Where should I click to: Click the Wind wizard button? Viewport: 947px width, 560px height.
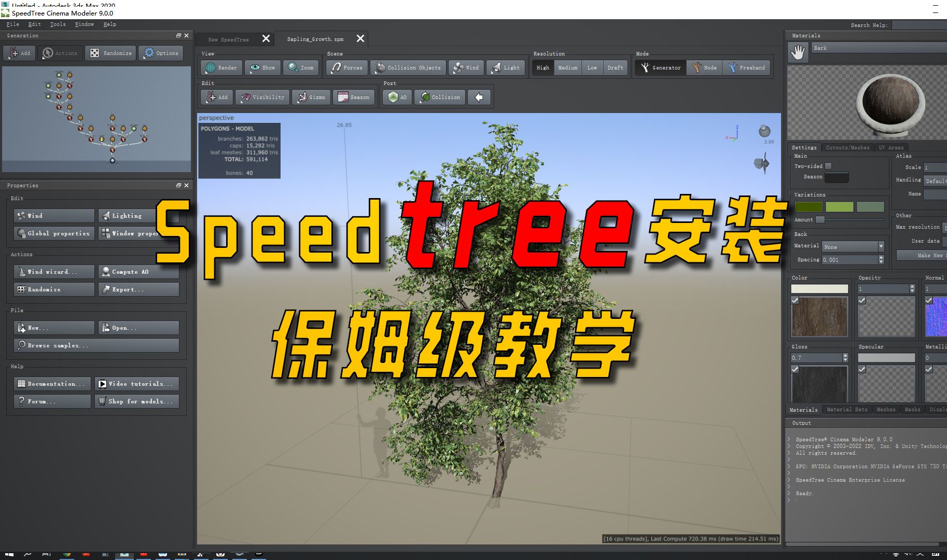coord(54,272)
